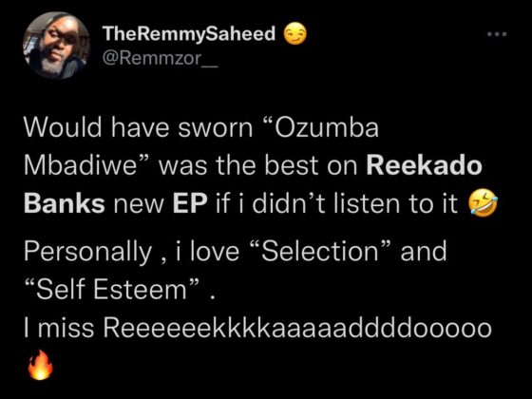Select the bold 'Reekado' text
This screenshot has height=399, width=532.
(424, 166)
